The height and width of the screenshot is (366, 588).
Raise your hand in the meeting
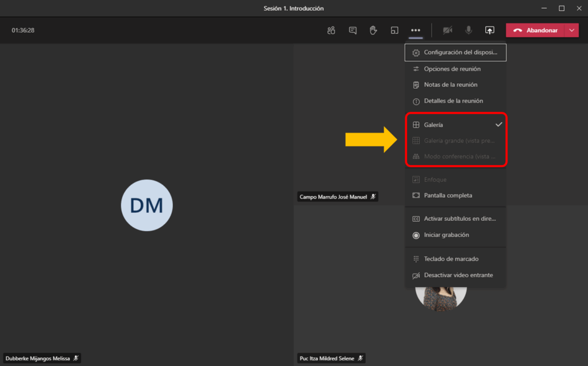coord(373,30)
